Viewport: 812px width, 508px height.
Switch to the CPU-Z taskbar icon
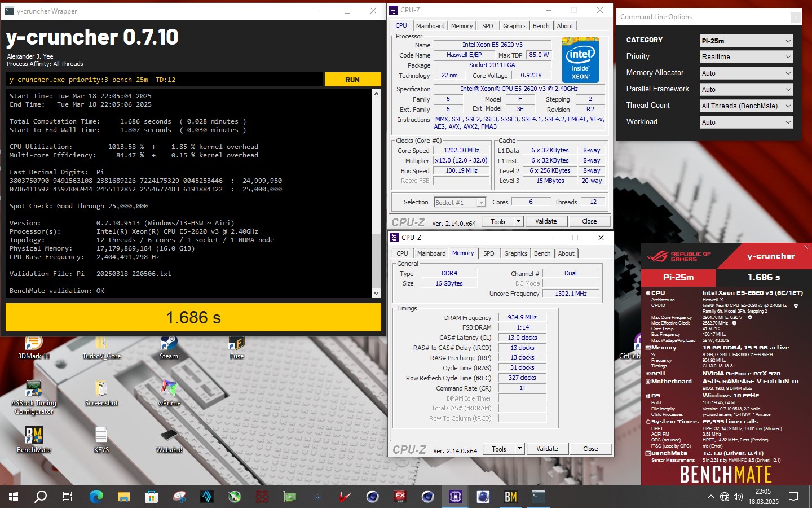click(456, 497)
